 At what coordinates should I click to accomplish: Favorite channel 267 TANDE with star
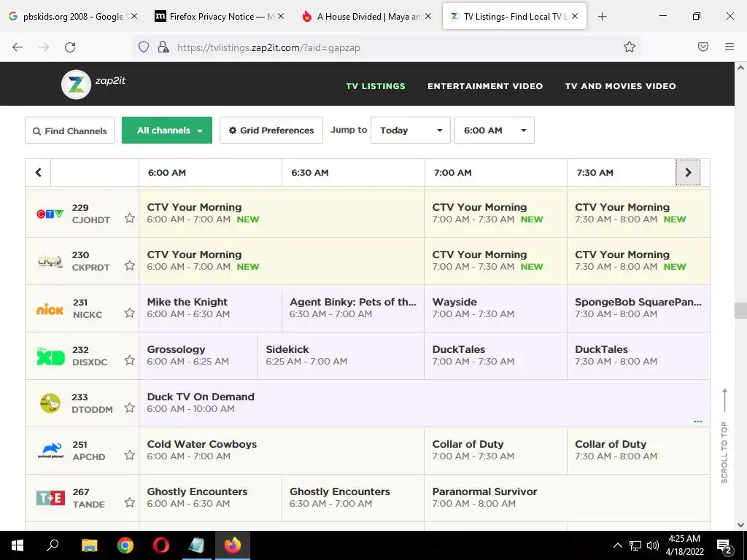coord(130,502)
